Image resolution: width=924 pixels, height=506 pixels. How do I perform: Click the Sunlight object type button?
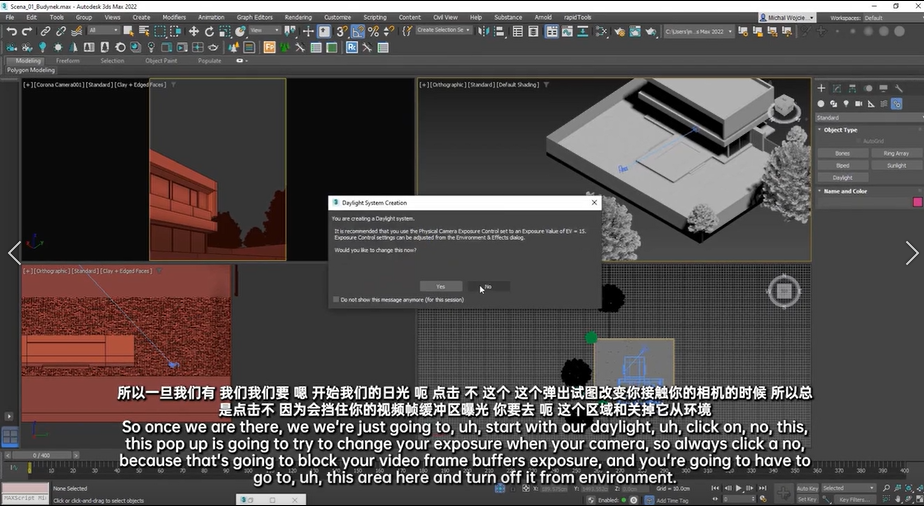pyautogui.click(x=896, y=166)
